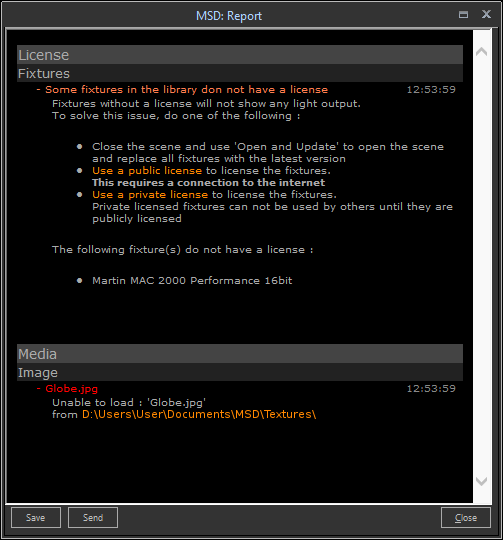This screenshot has height=540, width=503.
Task: Collapse the Fixtures subsection header
Action: coord(240,73)
